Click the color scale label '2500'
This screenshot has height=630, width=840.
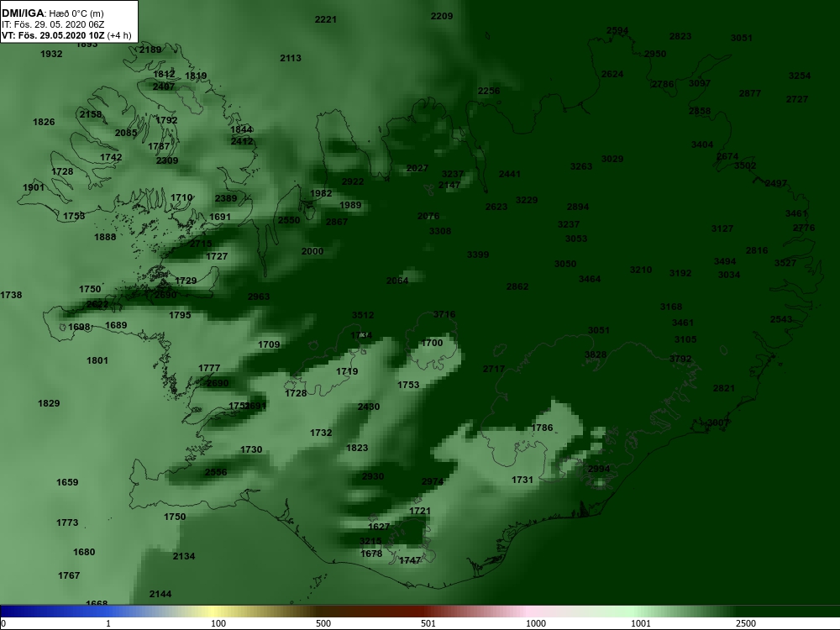click(746, 623)
